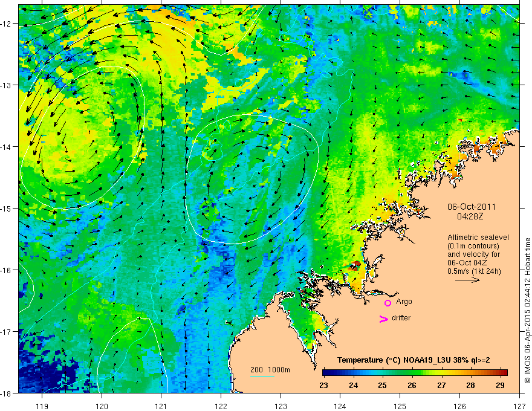Click colorbar tick label 23
532x411 pixels.
point(323,385)
